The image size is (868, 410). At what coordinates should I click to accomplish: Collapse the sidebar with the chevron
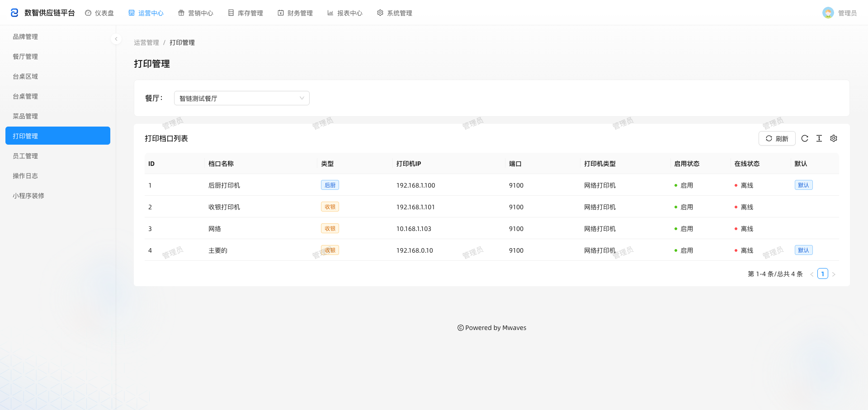pyautogui.click(x=116, y=39)
